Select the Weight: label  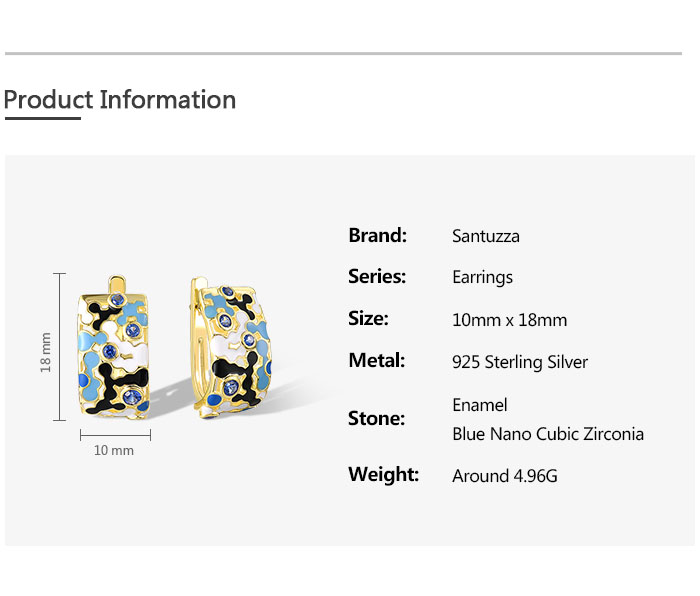tap(383, 475)
